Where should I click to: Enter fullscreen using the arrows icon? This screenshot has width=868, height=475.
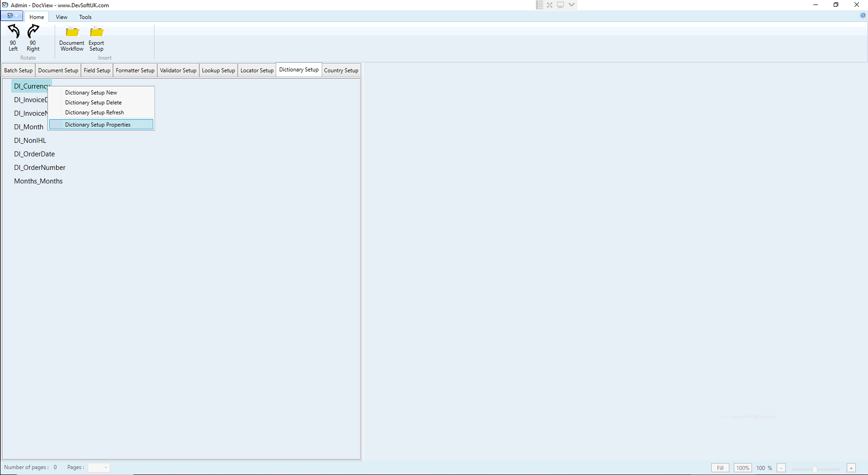(549, 5)
